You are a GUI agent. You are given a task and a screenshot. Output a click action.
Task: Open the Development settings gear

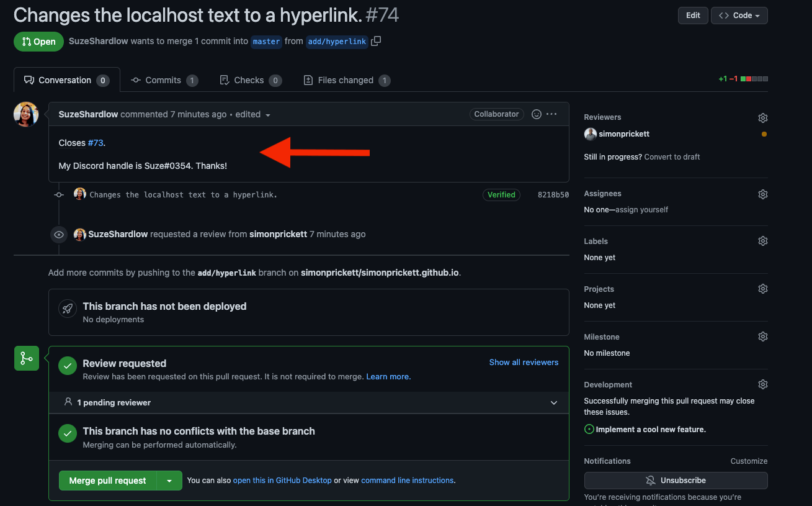click(x=762, y=384)
